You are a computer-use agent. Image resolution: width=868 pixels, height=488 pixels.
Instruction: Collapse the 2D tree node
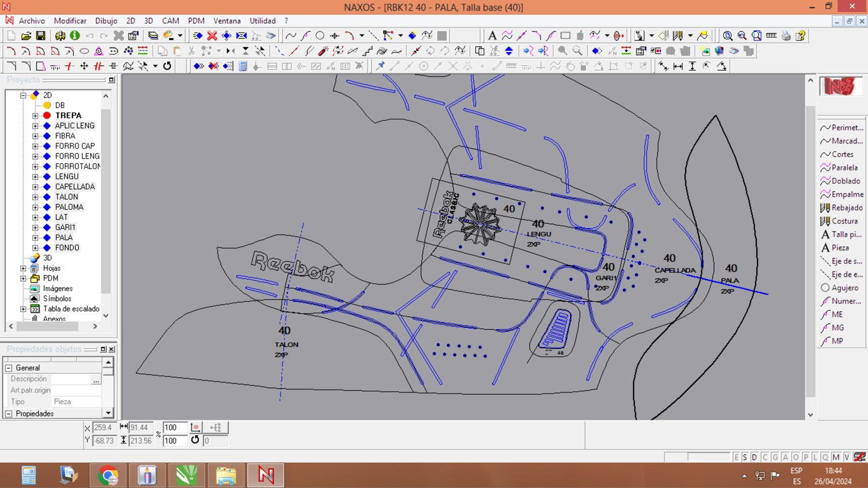tap(23, 96)
